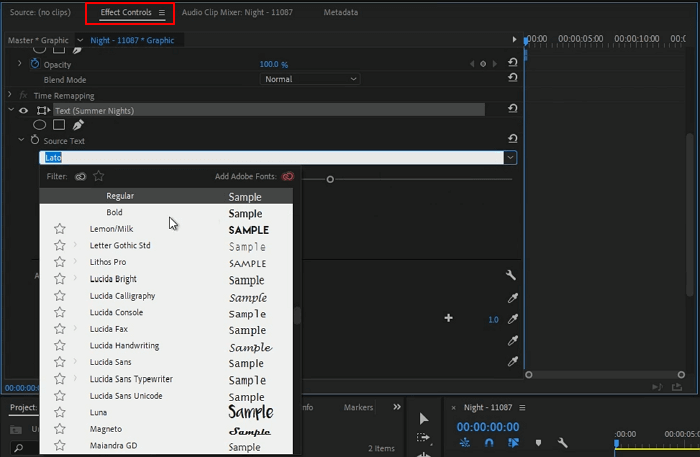Filter fonts by Adobe Fonts

pos(80,177)
